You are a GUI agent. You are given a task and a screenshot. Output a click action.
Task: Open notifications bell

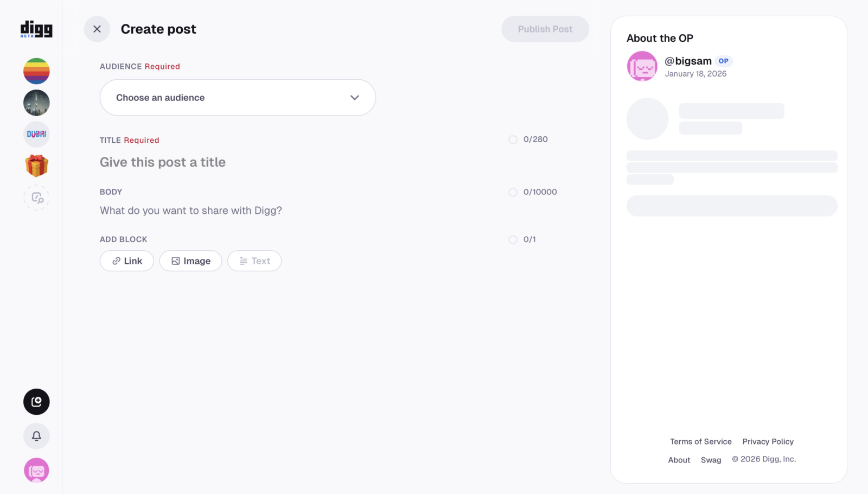click(x=36, y=436)
